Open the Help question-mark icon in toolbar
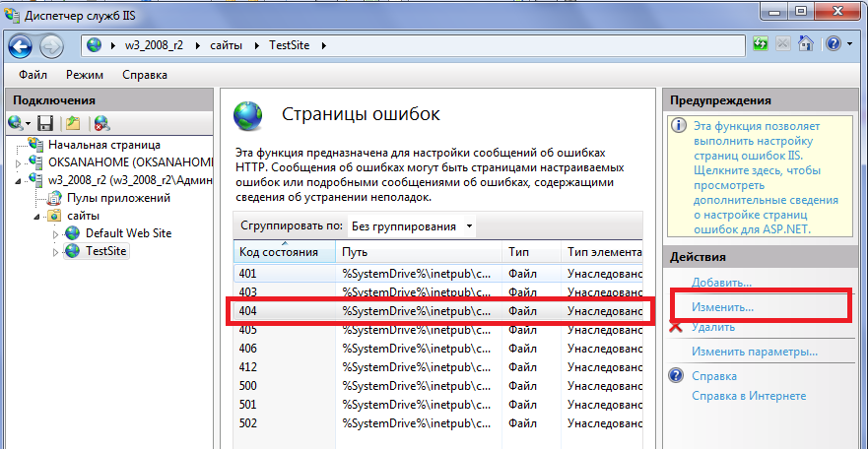 (834, 43)
